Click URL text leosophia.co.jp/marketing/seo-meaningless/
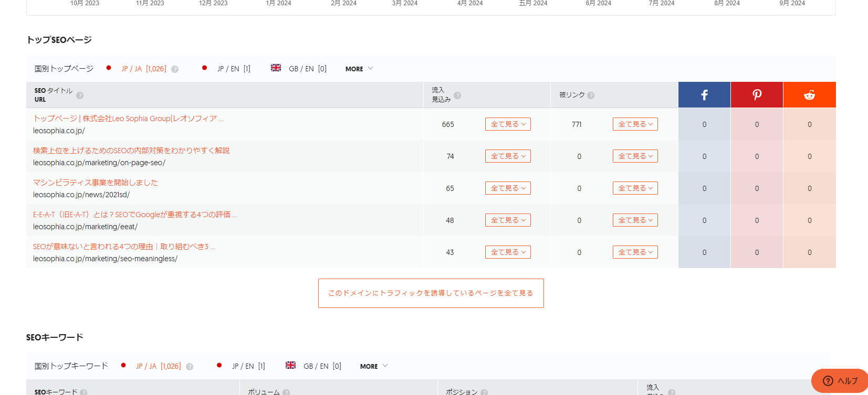The image size is (868, 395). click(105, 259)
